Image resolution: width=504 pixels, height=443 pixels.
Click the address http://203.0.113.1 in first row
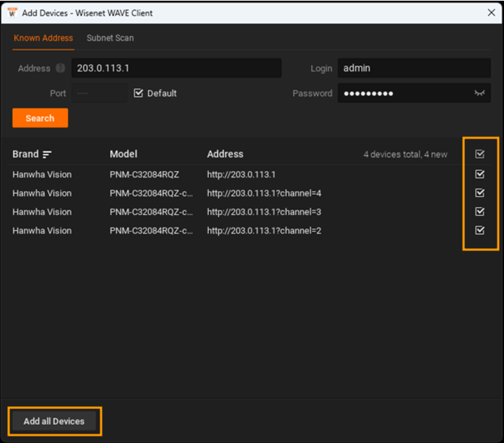(x=241, y=175)
